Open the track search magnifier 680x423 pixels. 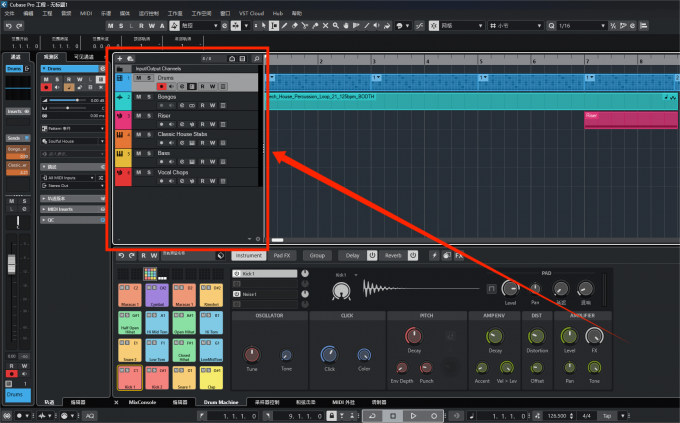tap(256, 59)
